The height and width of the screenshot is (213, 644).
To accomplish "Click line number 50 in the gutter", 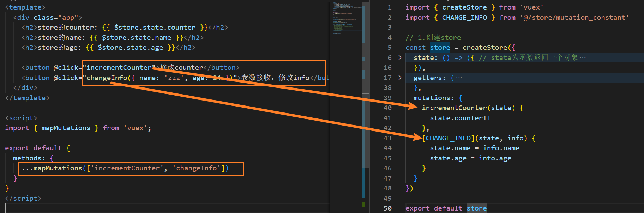I will click(387, 208).
